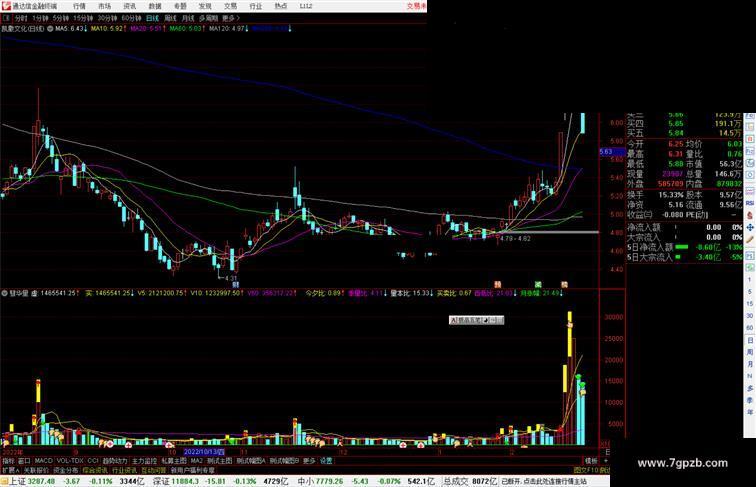
Task: Click the 通达信 app logo icon
Action: (x=5, y=6)
